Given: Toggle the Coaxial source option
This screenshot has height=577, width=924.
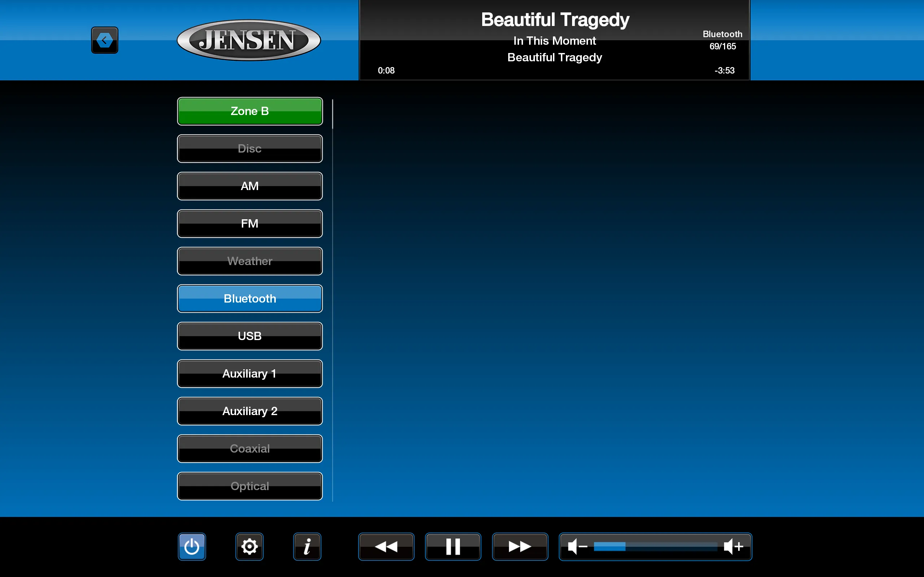Looking at the screenshot, I should point(249,448).
